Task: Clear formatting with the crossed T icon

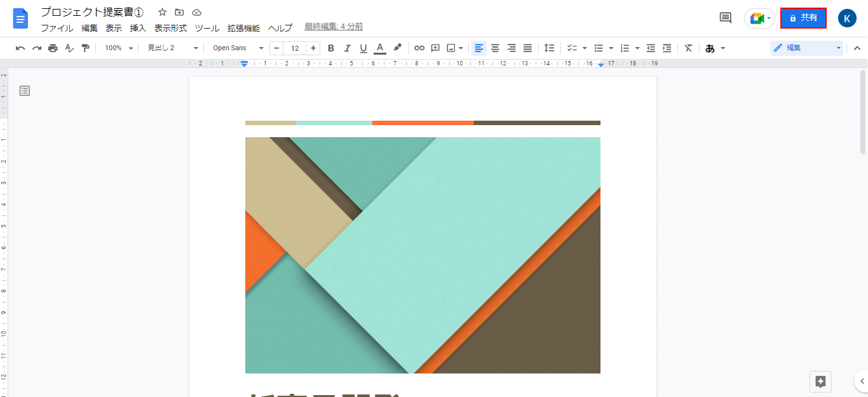Action: tap(688, 48)
